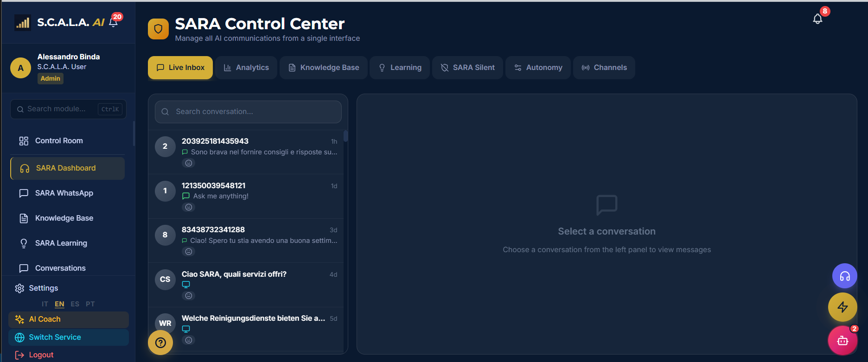
Task: Click the avatar badge numbered 8
Action: [x=165, y=235]
